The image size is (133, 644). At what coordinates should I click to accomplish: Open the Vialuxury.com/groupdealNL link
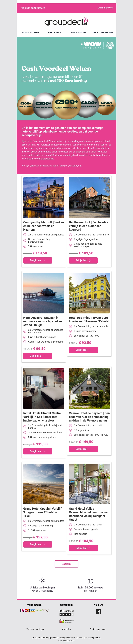point(40,158)
